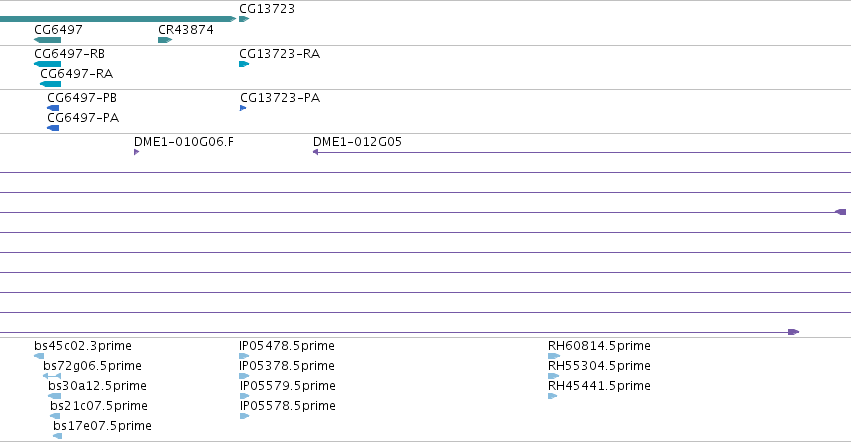
Task: Select the CG6497-RA transcript glyph
Action: coord(50,84)
